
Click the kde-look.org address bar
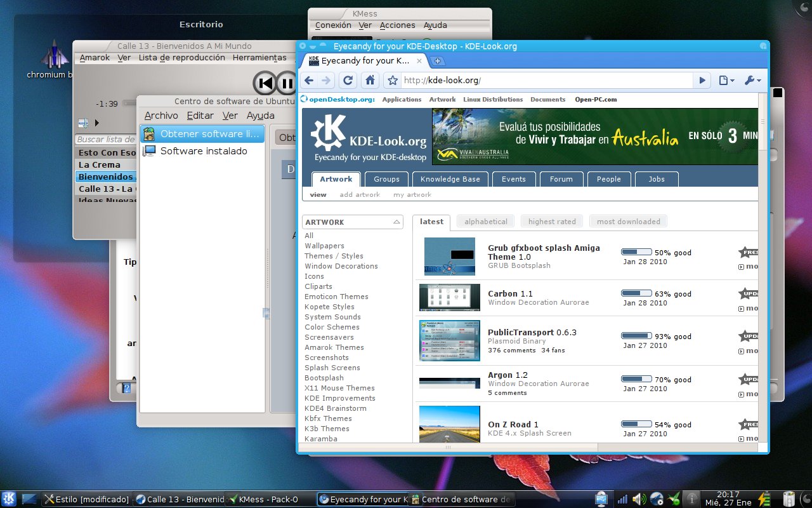point(546,80)
